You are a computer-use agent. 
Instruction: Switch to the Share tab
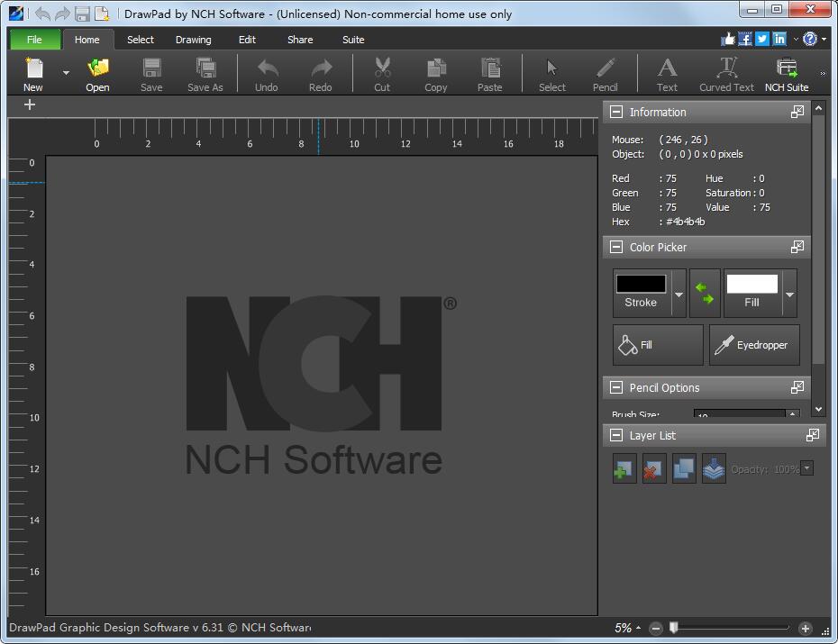tap(300, 40)
